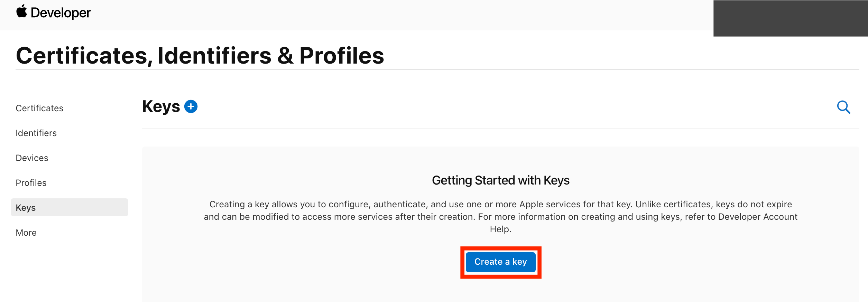Screen dimensions: 868x302
Task: Click the Certificates, Identifiers & Profiles page title
Action: click(x=200, y=55)
